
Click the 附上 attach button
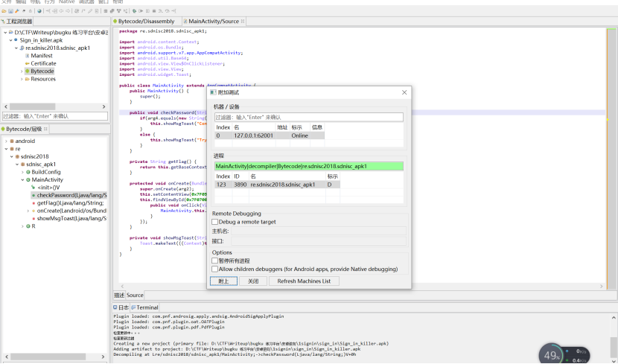pos(224,281)
